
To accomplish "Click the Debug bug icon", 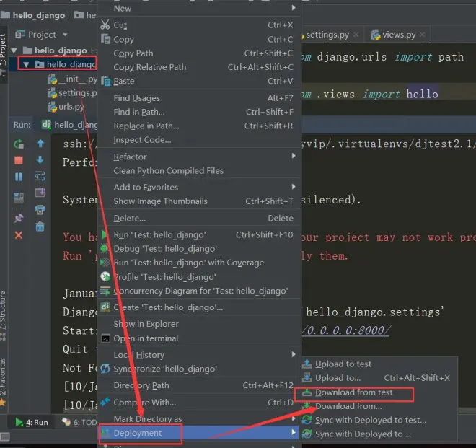I will point(104,248).
